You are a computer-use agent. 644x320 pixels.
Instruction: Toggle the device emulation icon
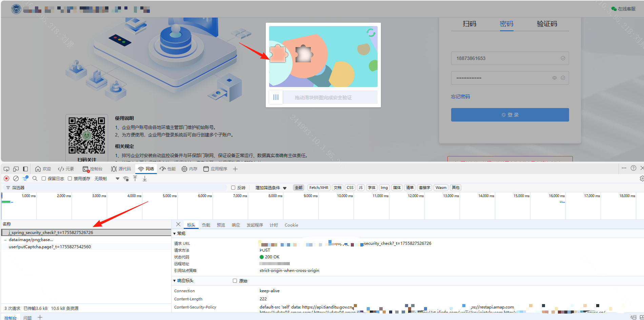pos(16,169)
